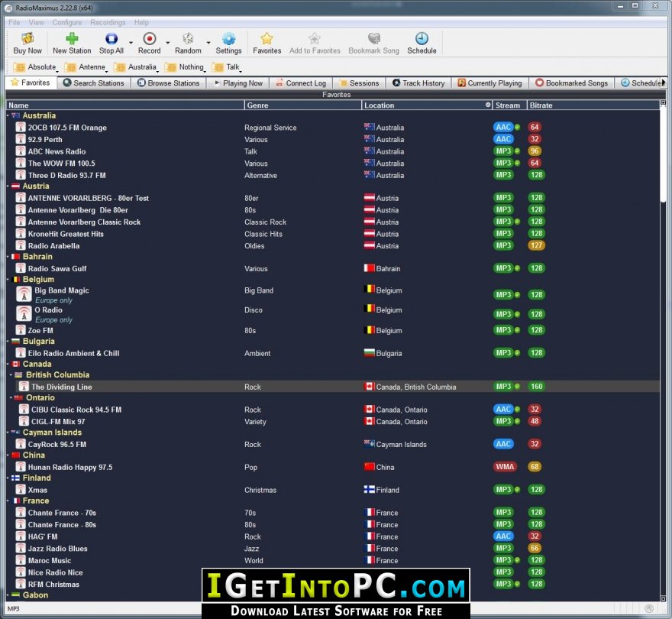
Task: Select the Xmas station under Finland
Action: coord(37,489)
